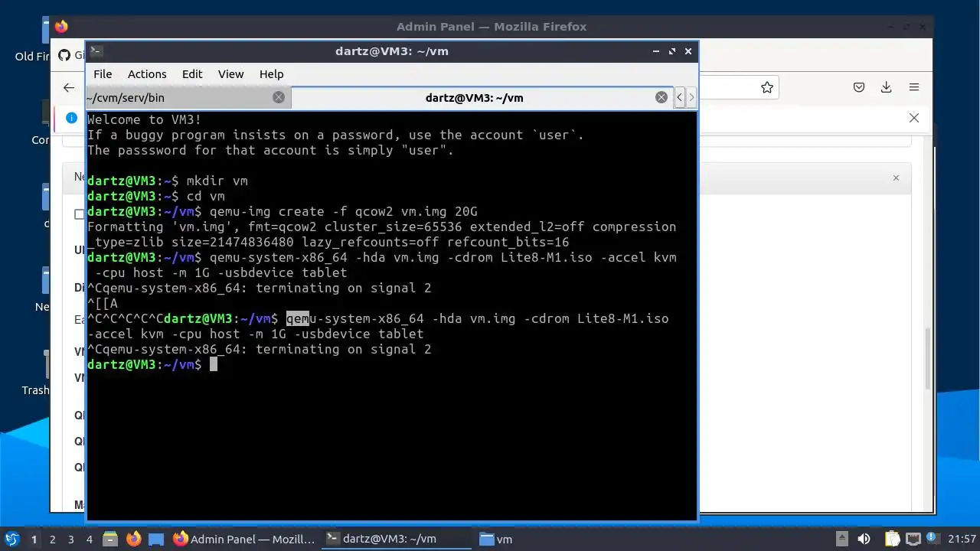Select dartz@VM3 terminal taskbar entry
This screenshot has width=980, height=551.
(x=397, y=539)
